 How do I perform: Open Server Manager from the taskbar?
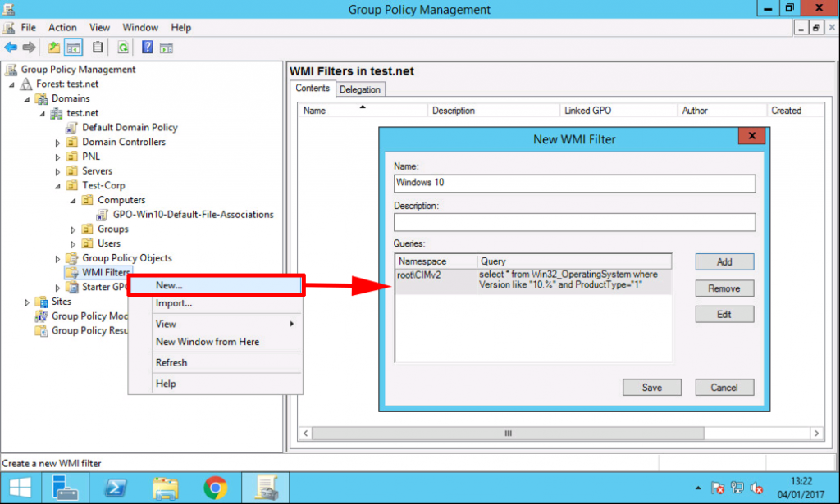(x=66, y=488)
